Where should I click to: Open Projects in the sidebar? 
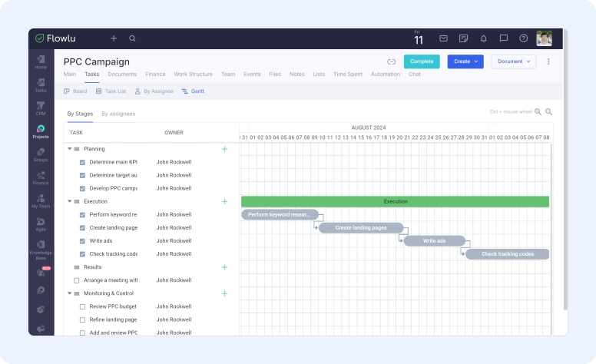click(x=41, y=131)
